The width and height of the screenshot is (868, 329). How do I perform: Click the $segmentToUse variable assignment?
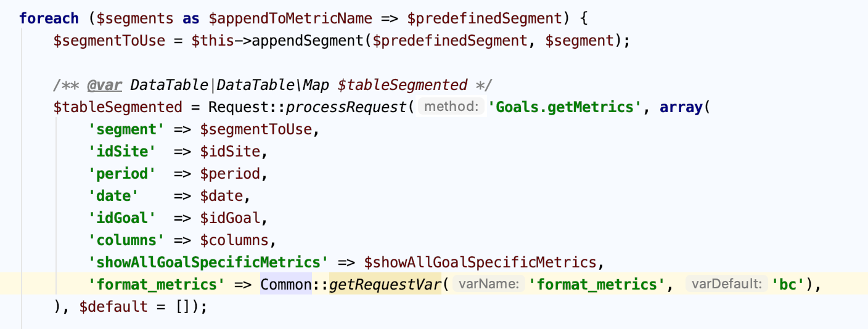109,41
